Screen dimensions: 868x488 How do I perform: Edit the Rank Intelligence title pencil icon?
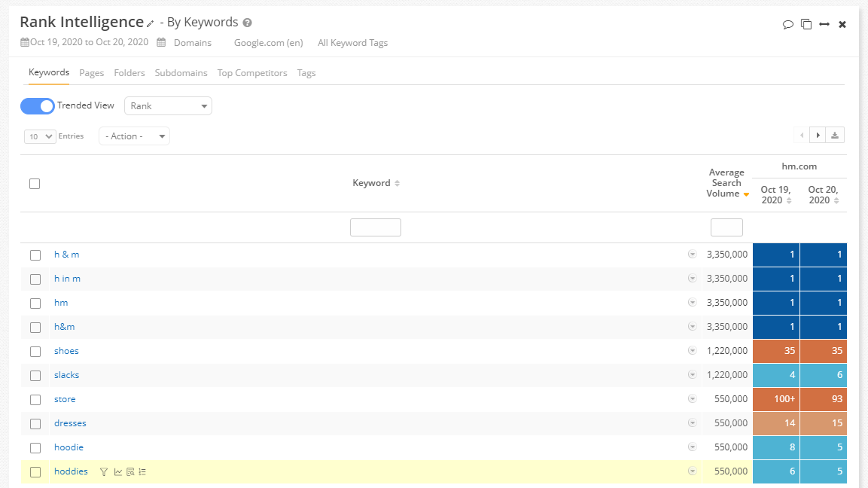click(150, 24)
